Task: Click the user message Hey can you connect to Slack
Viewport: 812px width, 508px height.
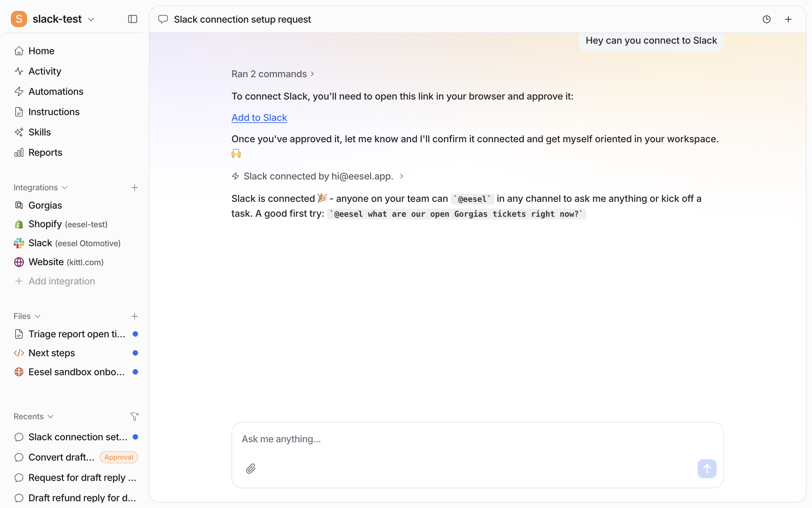Action: [x=651, y=41]
